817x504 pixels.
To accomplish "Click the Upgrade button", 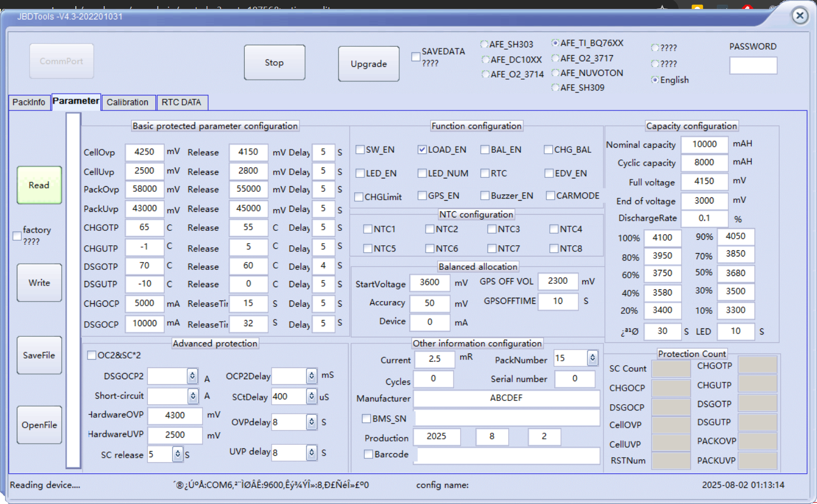I will [369, 64].
